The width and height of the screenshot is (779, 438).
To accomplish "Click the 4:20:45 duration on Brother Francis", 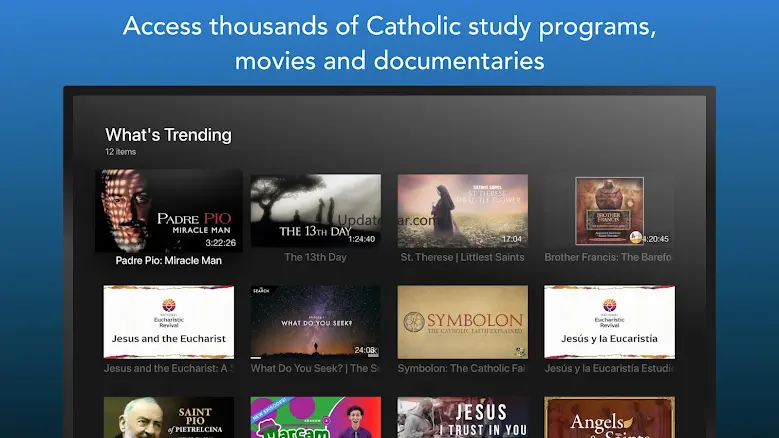I will [x=656, y=239].
